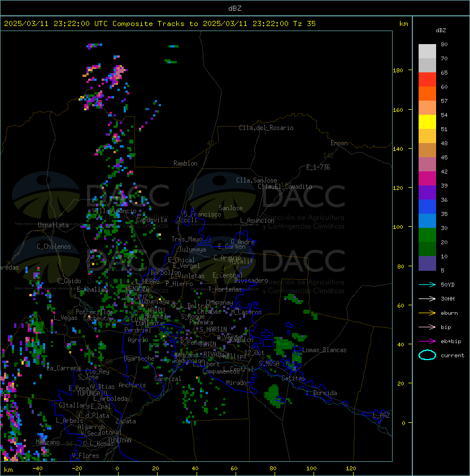Click the Encon place label

coord(339,143)
